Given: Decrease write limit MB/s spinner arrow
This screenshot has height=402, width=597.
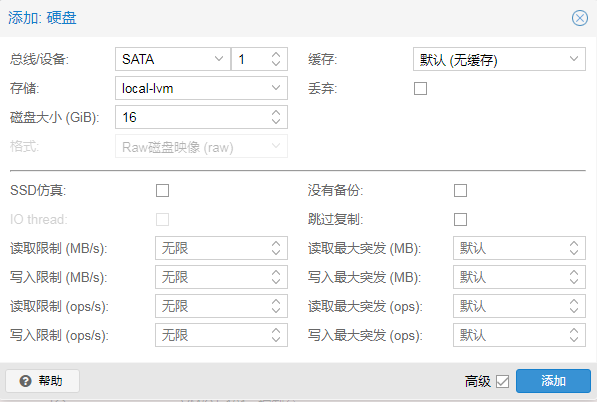Looking at the screenshot, I should pos(276,281).
